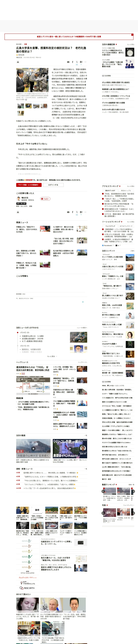The width and height of the screenshot is (138, 644).
Task: Open the 大阪のど真ん中にパンの天国 item
Action: click(113, 267)
